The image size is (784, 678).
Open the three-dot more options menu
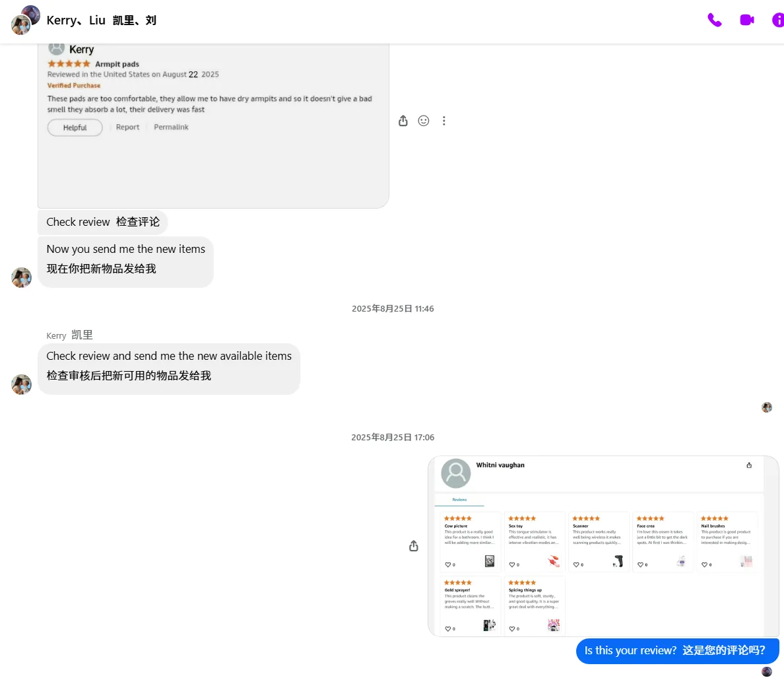coord(444,121)
